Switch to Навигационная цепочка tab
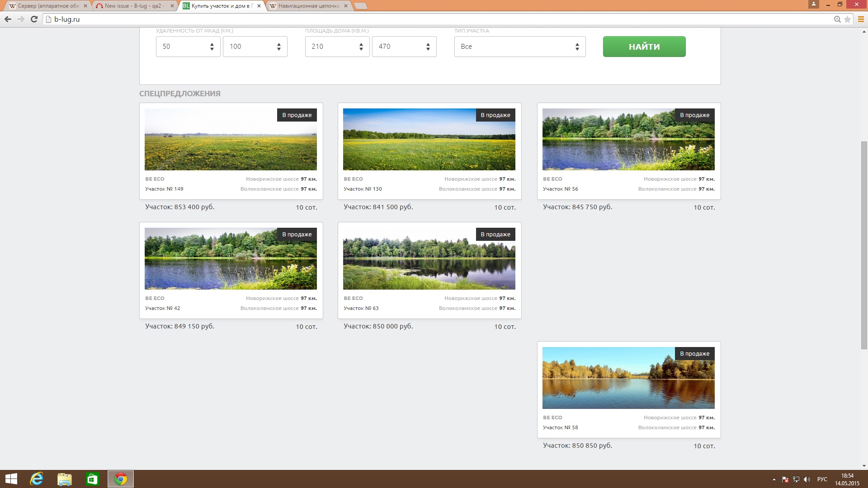868x488 pixels. [308, 6]
